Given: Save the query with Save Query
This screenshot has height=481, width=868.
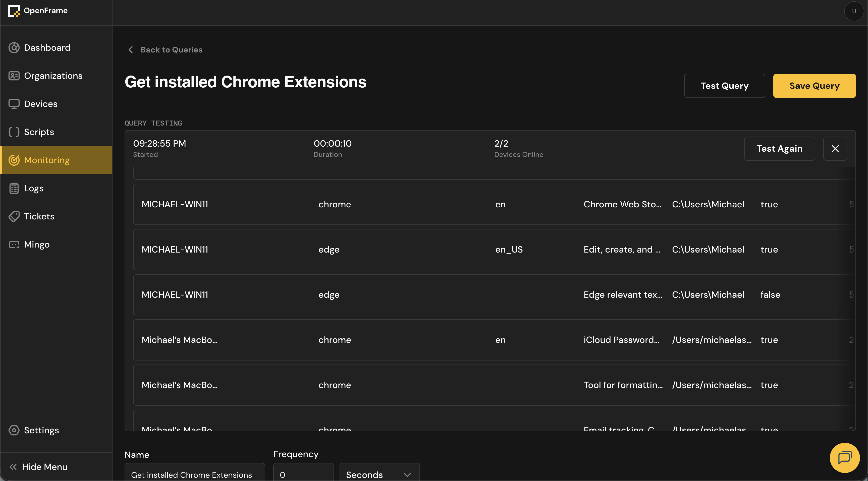Looking at the screenshot, I should pos(815,86).
